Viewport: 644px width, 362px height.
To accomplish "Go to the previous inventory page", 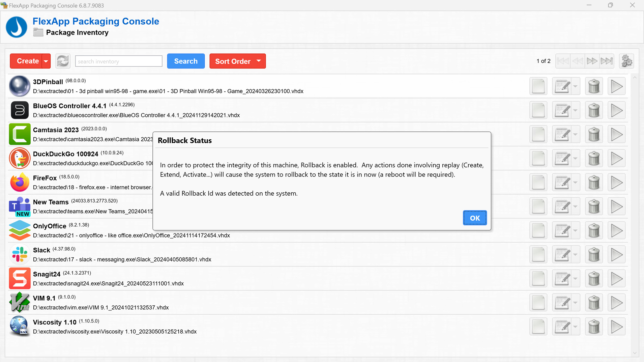I will click(577, 61).
